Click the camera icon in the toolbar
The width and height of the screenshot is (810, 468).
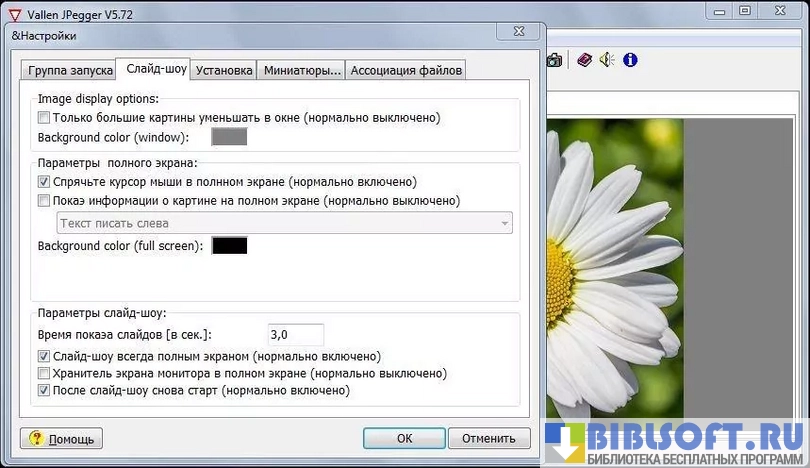[553, 60]
